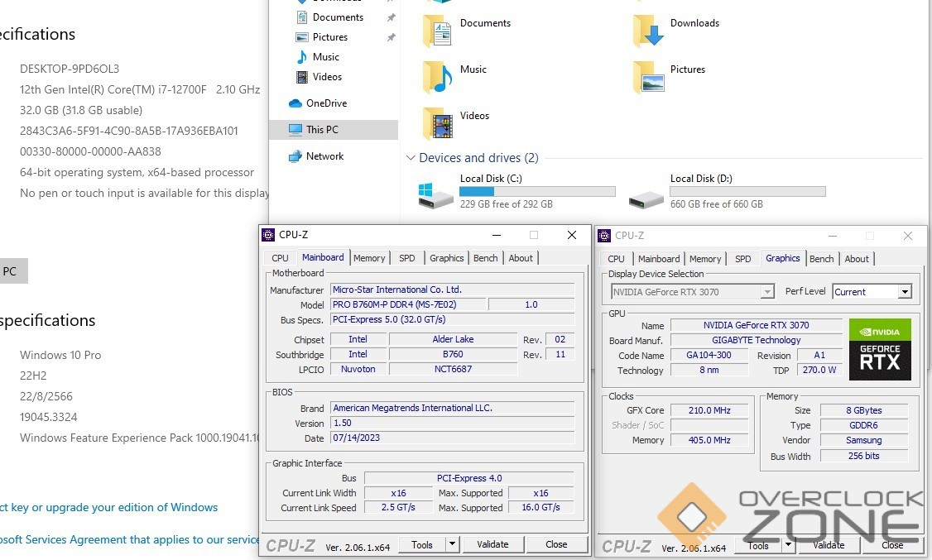Screen dimensions: 932x560
Task: Switch to SPD tab in Graphics CPU-Z window
Action: (743, 259)
